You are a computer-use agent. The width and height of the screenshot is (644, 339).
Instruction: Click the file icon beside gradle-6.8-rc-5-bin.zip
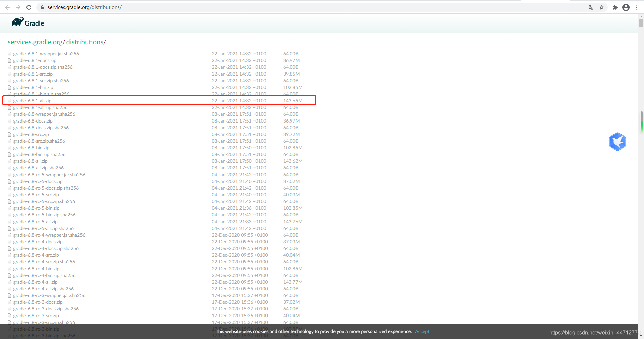coord(9,208)
